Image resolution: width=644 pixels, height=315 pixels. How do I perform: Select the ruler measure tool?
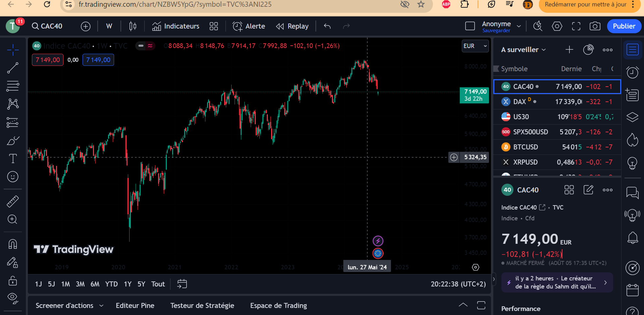[13, 201]
